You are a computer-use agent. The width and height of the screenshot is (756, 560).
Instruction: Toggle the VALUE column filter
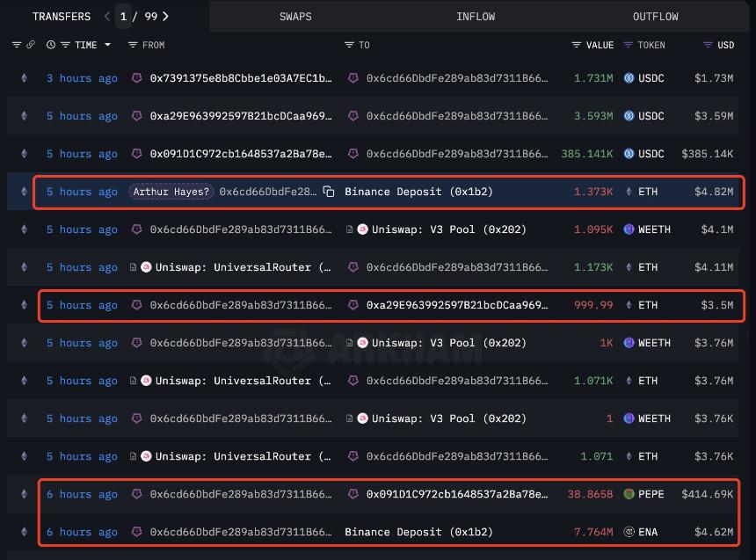(x=576, y=45)
